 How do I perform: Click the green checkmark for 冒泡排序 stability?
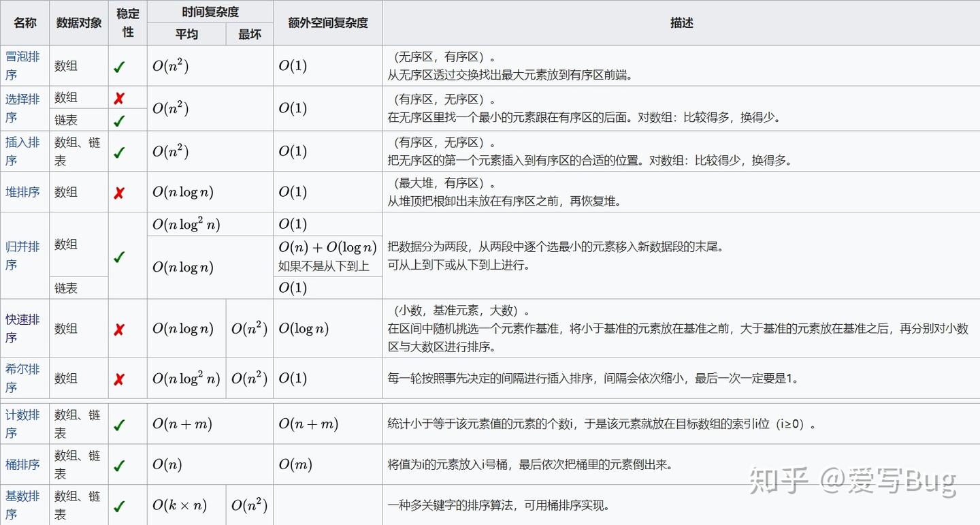120,65
